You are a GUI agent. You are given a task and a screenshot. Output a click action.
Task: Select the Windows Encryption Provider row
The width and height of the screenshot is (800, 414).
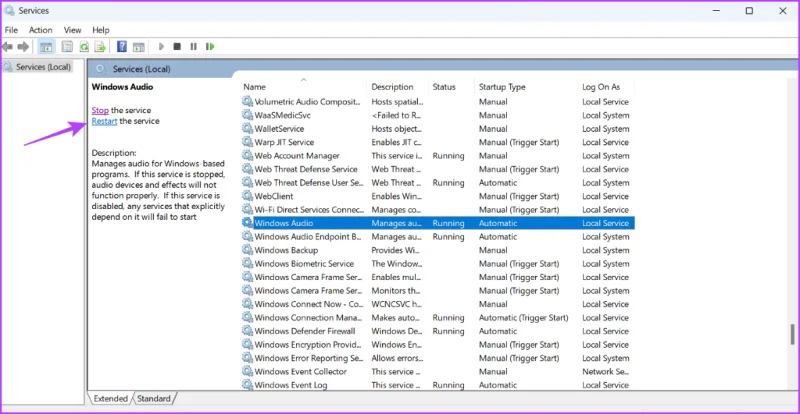point(438,345)
